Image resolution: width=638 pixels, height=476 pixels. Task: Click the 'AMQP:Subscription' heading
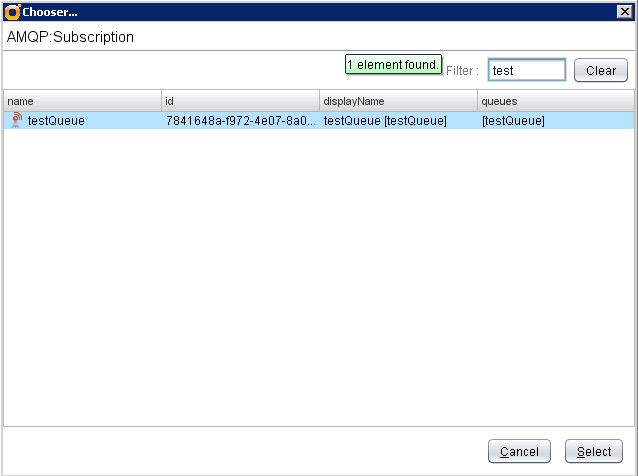pyautogui.click(x=71, y=37)
